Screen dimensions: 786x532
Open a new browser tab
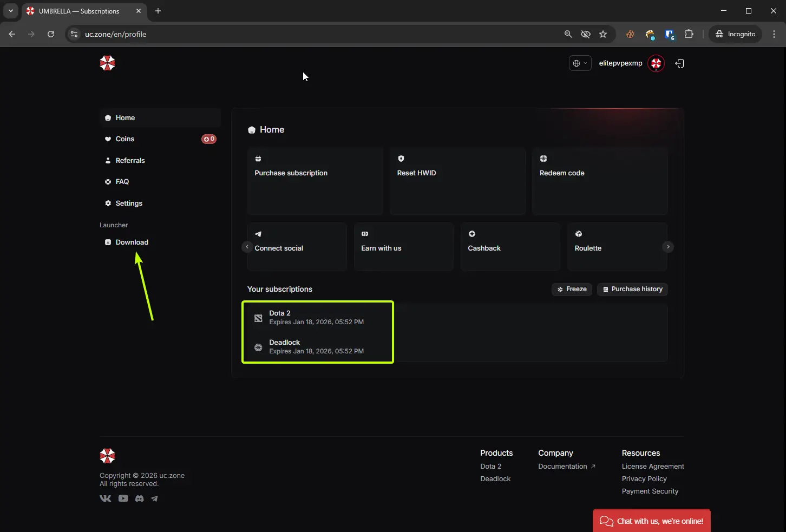pos(158,11)
